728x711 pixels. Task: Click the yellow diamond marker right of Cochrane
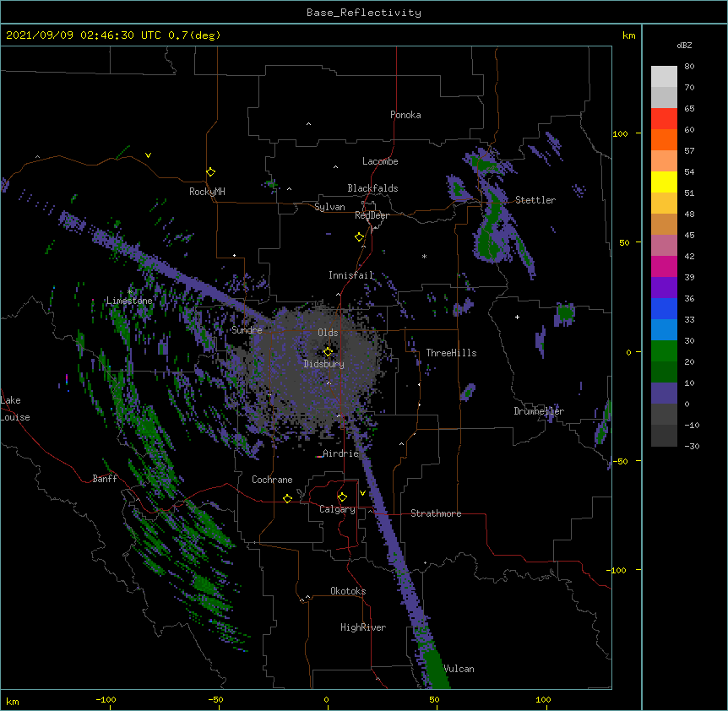[287, 498]
